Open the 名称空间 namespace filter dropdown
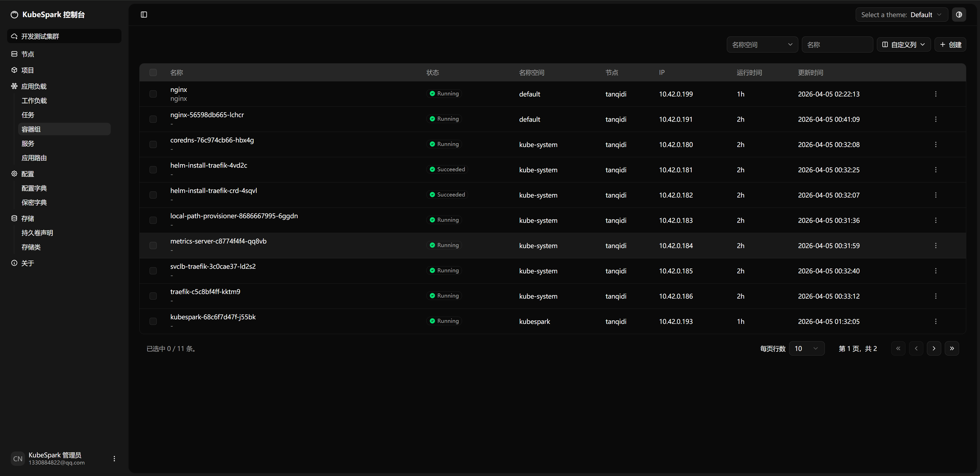 (x=762, y=44)
